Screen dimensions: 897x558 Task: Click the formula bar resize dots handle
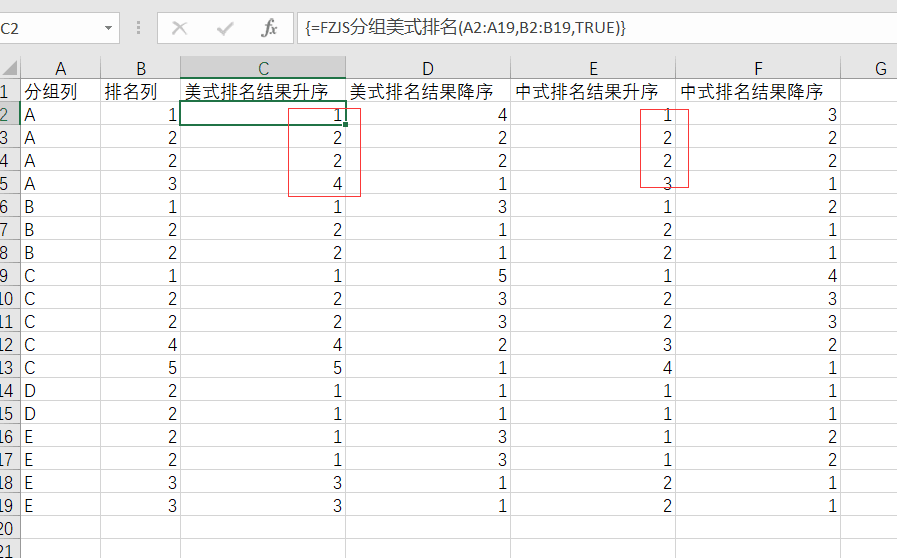tap(138, 28)
